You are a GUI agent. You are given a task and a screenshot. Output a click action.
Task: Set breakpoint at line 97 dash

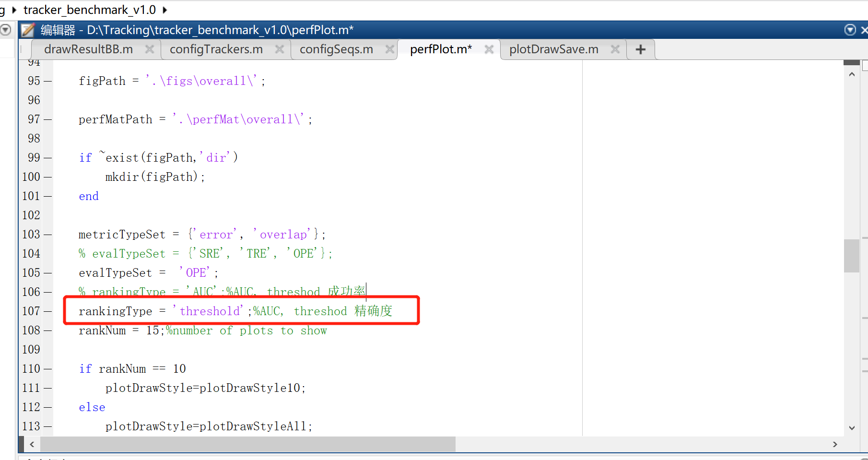[x=47, y=119]
